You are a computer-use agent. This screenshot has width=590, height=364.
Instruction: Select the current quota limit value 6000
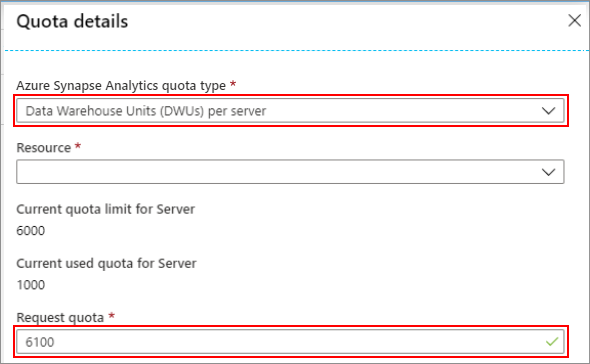tap(30, 230)
